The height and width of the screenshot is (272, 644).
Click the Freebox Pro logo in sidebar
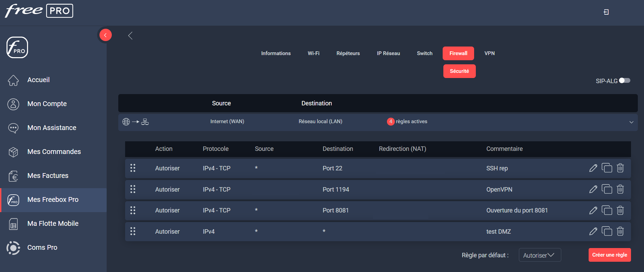[x=17, y=47]
